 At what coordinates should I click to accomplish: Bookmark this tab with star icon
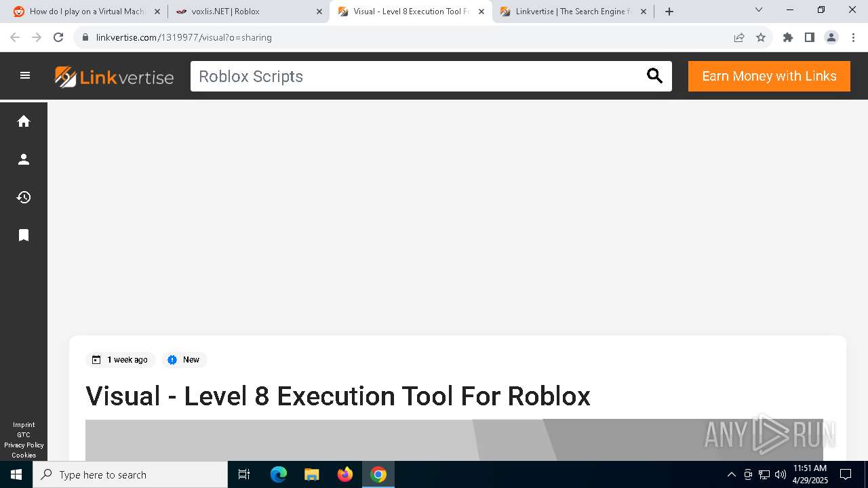coord(761,37)
